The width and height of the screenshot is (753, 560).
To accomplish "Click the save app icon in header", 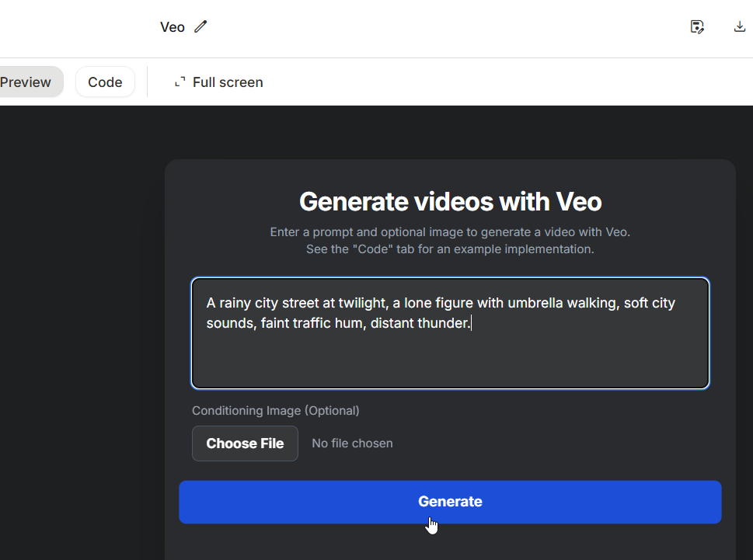I will 697,27.
